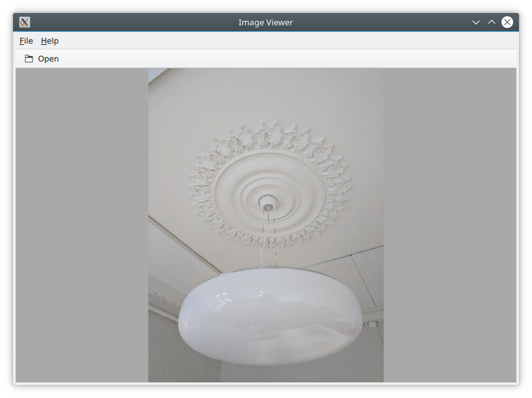Click the title bar space left of the title
The height and width of the screenshot is (398, 532).
point(130,22)
